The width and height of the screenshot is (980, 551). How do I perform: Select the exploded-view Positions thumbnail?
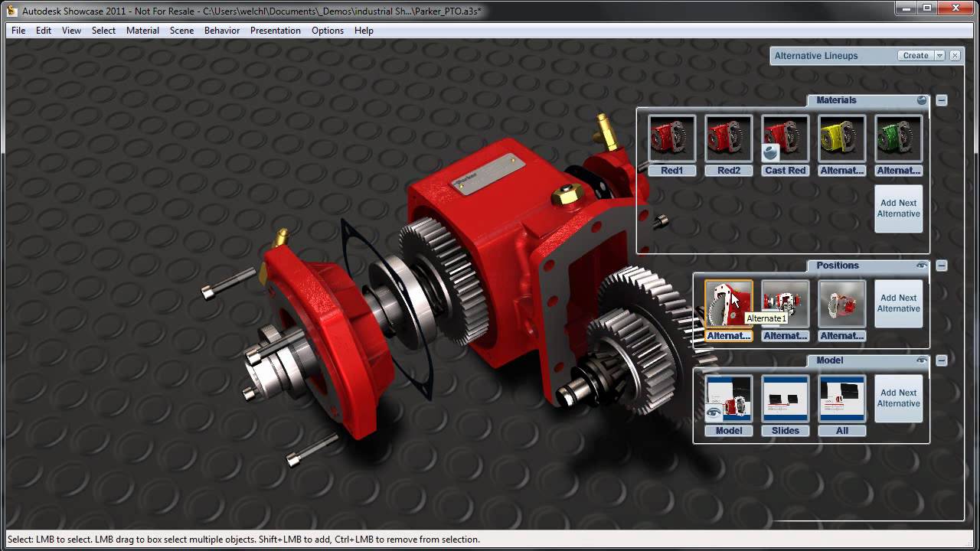coord(786,305)
